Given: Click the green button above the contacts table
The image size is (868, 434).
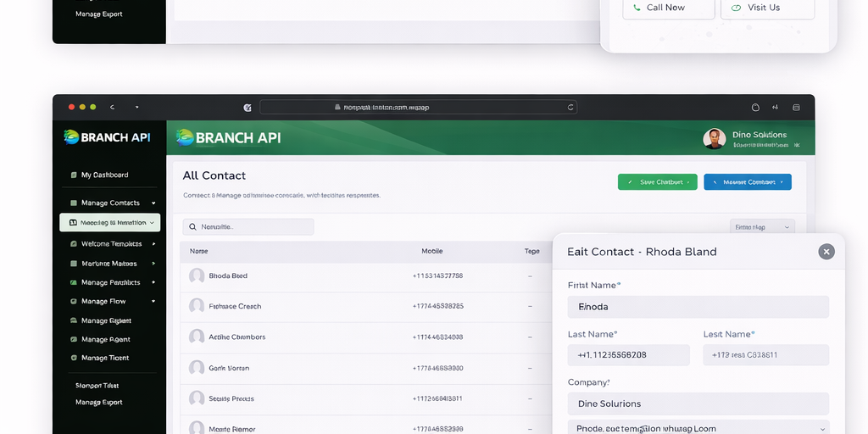Looking at the screenshot, I should click(657, 182).
